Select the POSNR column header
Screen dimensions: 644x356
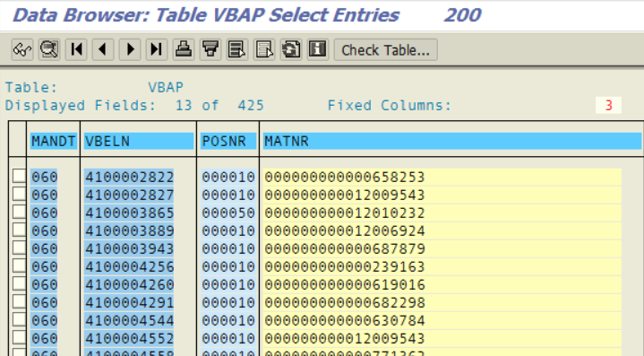(x=228, y=141)
